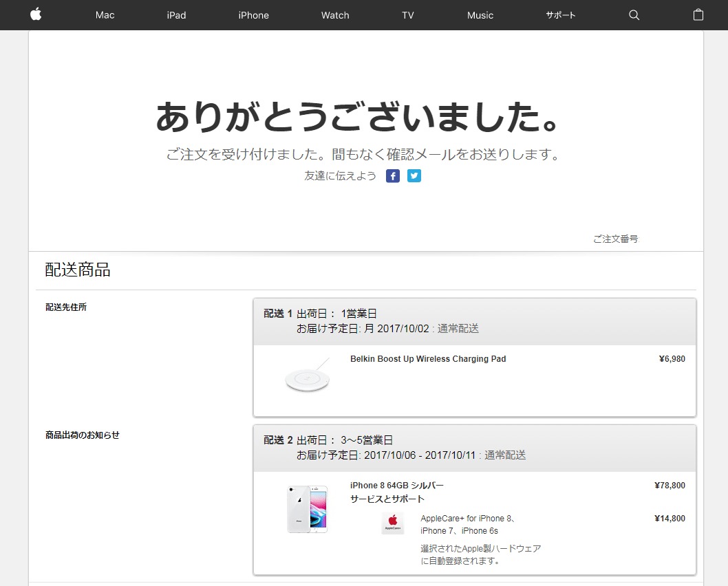Open the Mac menu item

pyautogui.click(x=105, y=15)
